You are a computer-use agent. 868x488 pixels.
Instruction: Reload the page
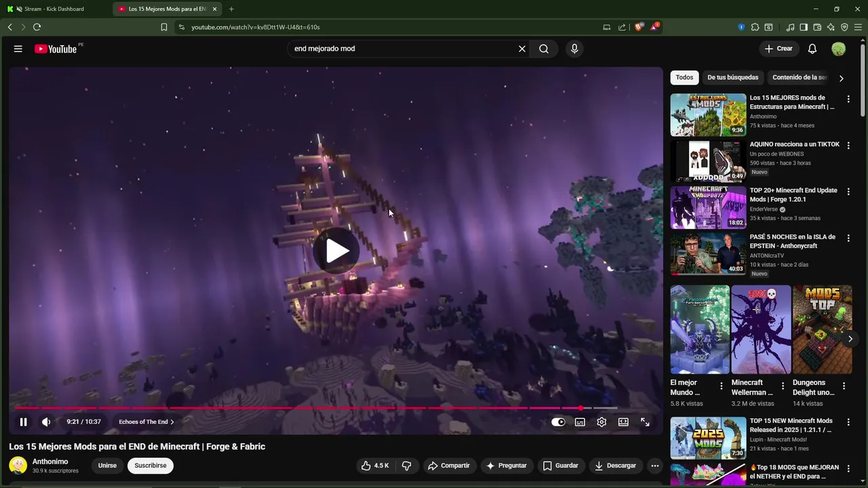(37, 27)
